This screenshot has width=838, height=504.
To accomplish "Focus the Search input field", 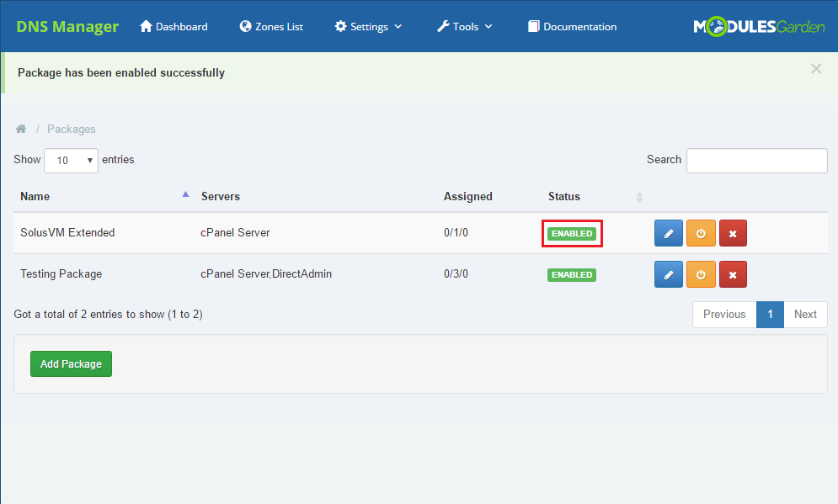I will tap(757, 160).
